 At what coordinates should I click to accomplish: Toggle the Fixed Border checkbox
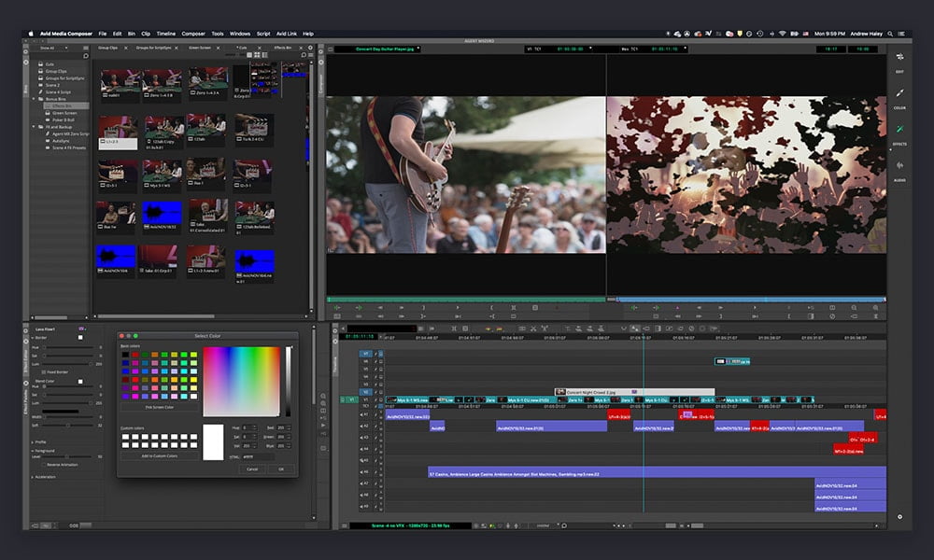[x=44, y=372]
